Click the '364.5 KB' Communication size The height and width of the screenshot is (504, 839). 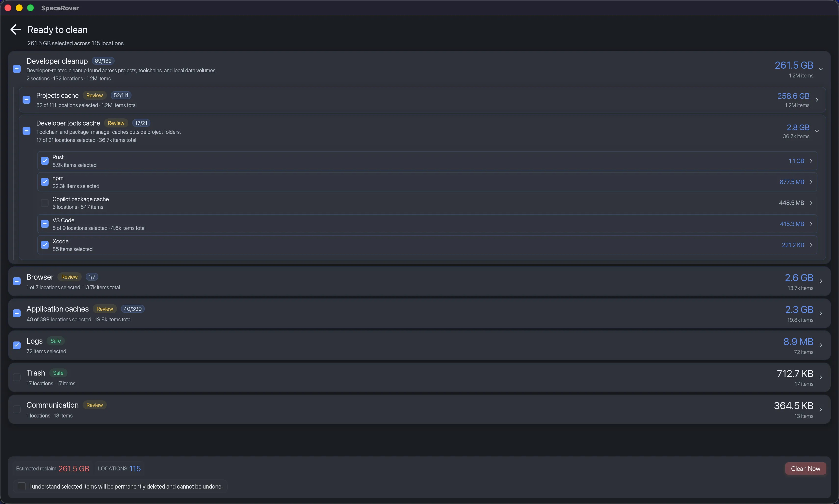tap(793, 405)
